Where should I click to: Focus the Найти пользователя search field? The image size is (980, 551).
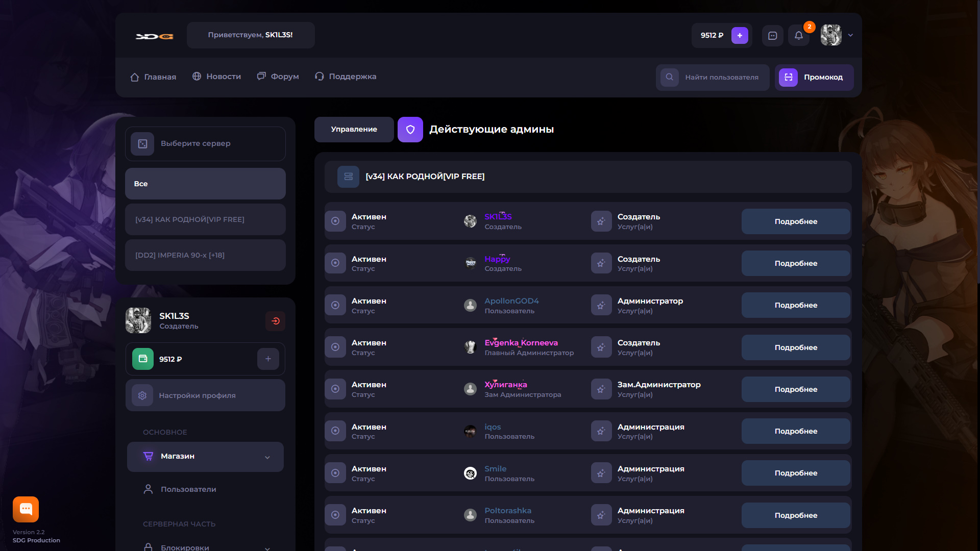[713, 78]
